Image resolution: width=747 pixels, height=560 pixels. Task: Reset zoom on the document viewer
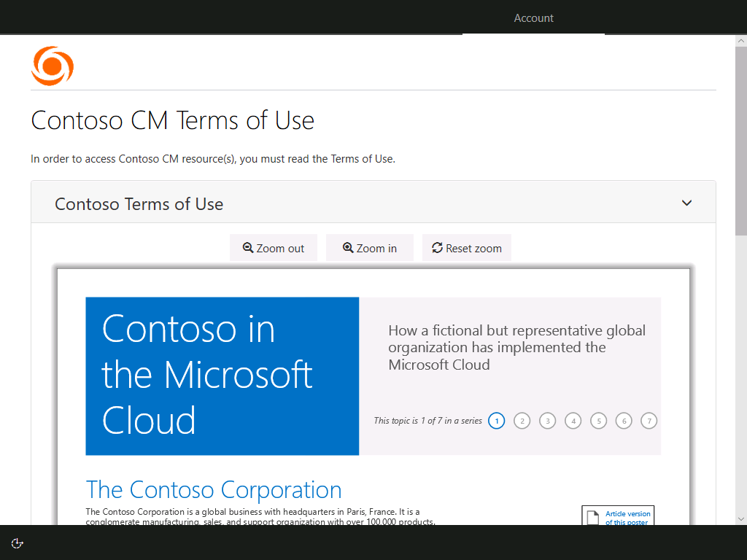click(467, 248)
